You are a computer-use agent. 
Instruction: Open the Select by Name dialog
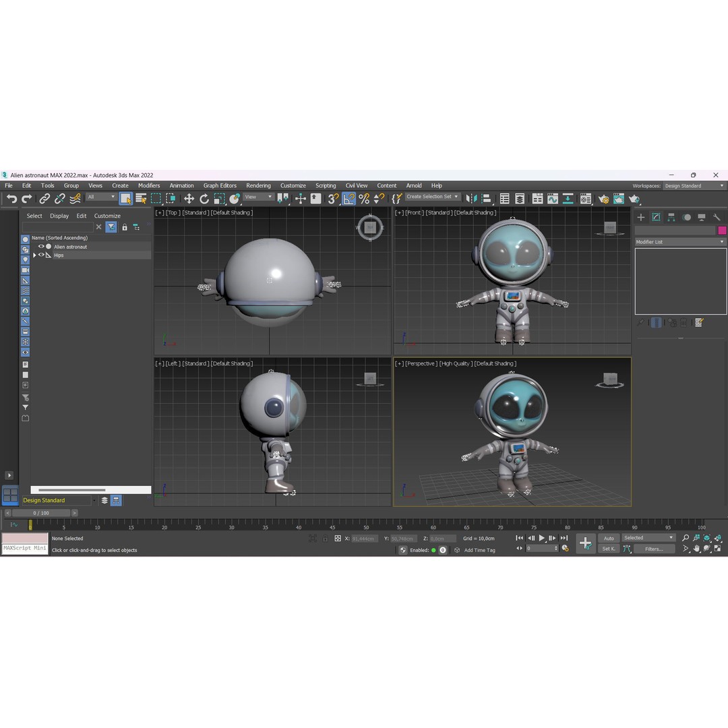click(x=141, y=199)
